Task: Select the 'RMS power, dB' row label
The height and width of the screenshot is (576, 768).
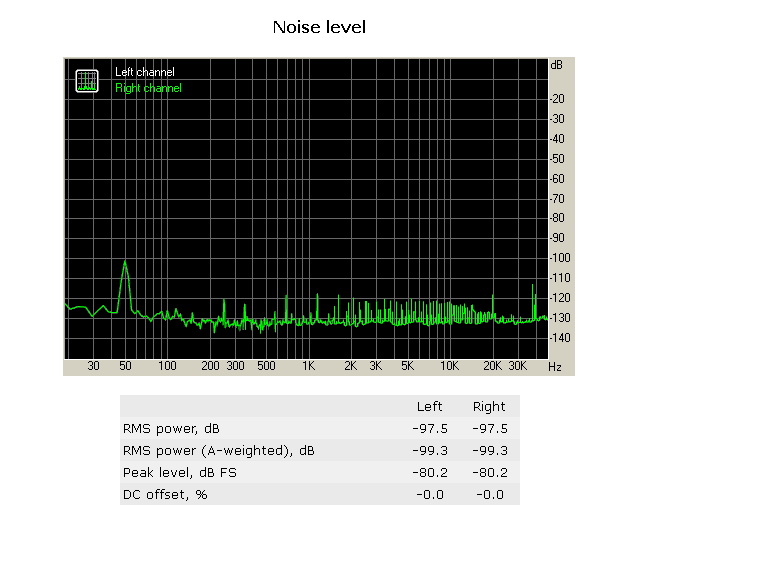Action: [x=171, y=429]
